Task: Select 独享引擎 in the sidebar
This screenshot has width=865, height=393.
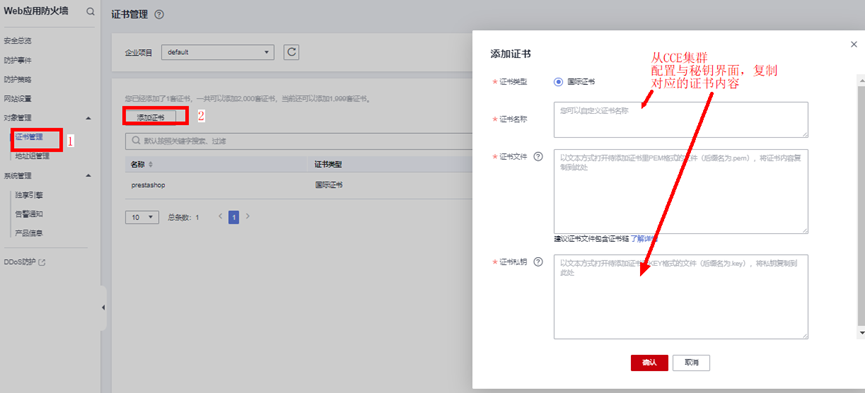Action: tap(29, 195)
